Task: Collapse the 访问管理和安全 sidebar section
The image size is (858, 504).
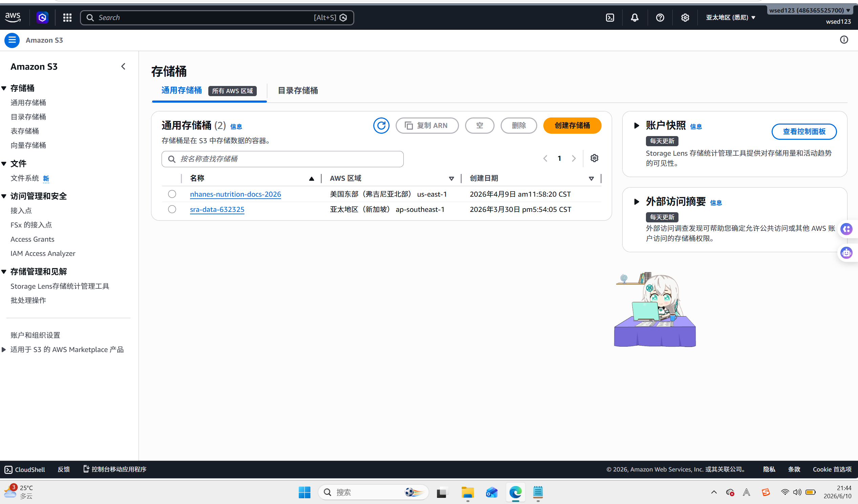Action: click(4, 196)
